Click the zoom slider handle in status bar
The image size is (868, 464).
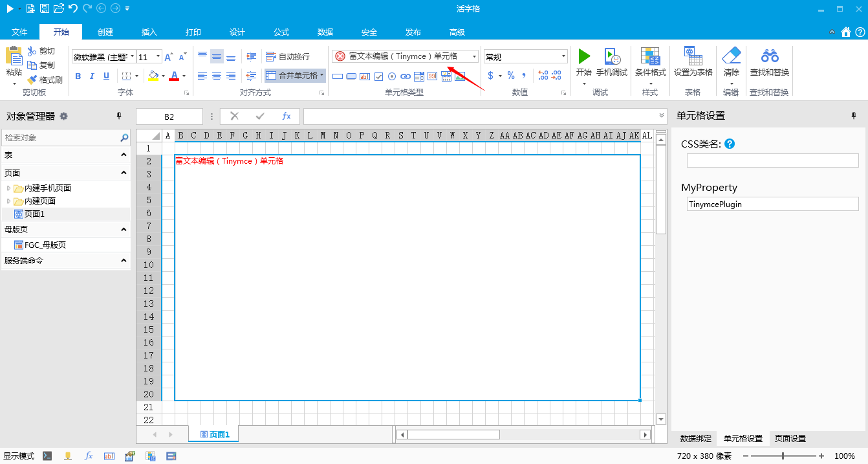783,456
